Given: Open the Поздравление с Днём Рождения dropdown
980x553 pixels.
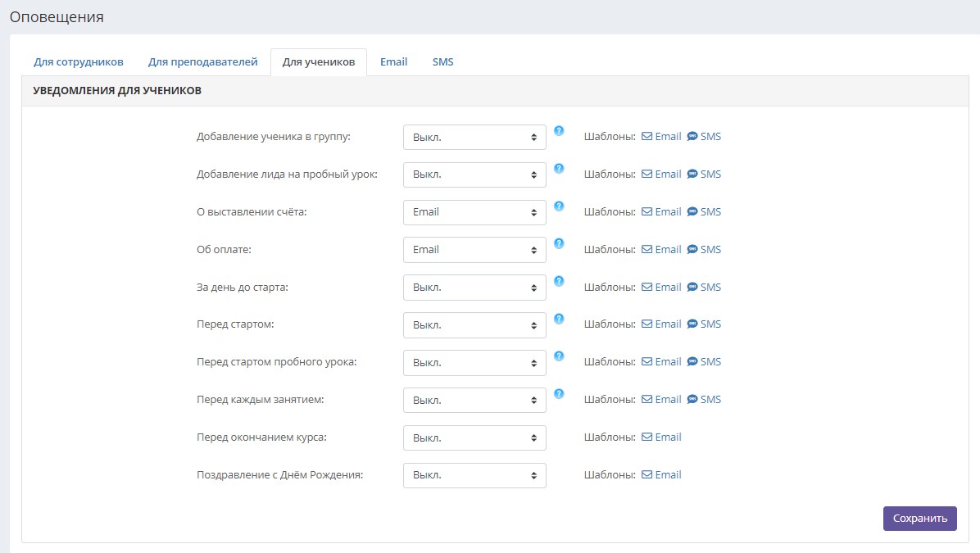Looking at the screenshot, I should (x=474, y=475).
